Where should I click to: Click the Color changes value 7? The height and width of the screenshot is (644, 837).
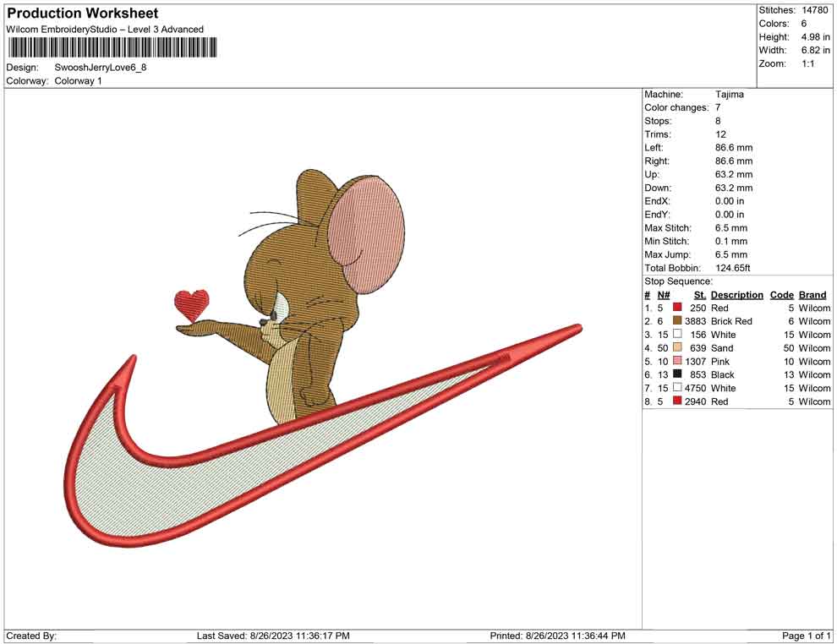(718, 108)
